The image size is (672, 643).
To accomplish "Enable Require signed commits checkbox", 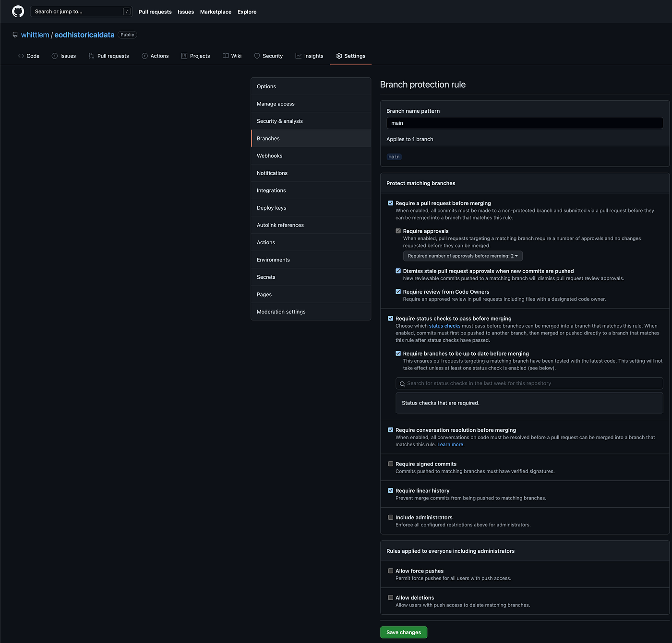I will [391, 464].
